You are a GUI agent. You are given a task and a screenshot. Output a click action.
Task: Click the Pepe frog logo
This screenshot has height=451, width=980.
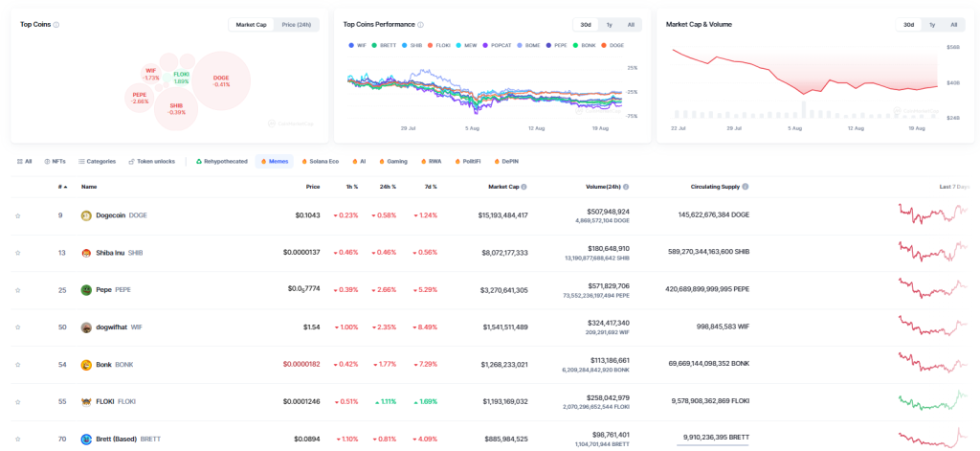[86, 290]
